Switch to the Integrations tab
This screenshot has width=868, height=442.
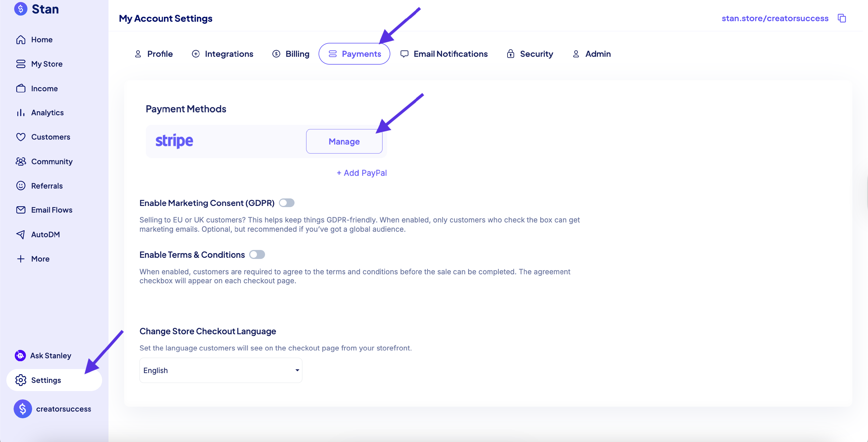(223, 54)
